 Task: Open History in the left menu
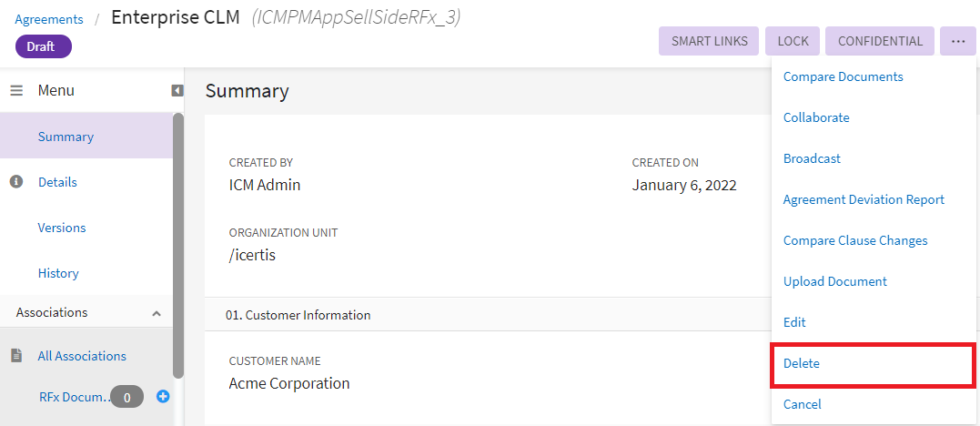pos(58,273)
